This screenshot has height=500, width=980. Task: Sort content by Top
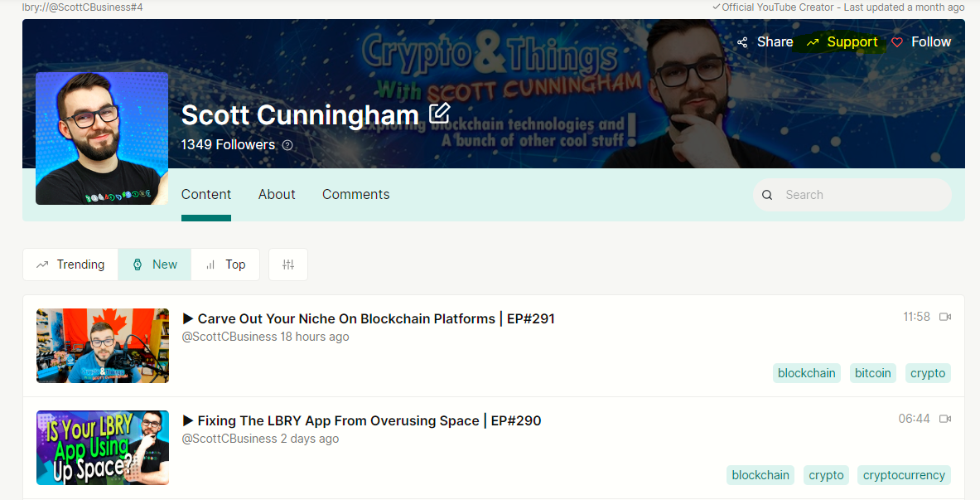click(x=225, y=265)
